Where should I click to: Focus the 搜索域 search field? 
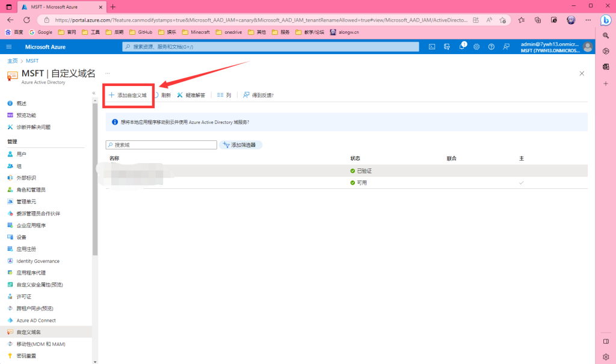tap(161, 145)
